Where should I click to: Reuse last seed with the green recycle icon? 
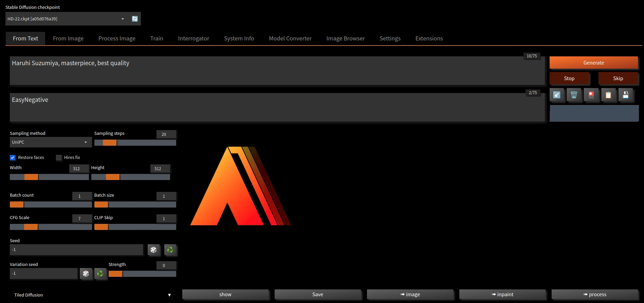[170, 250]
